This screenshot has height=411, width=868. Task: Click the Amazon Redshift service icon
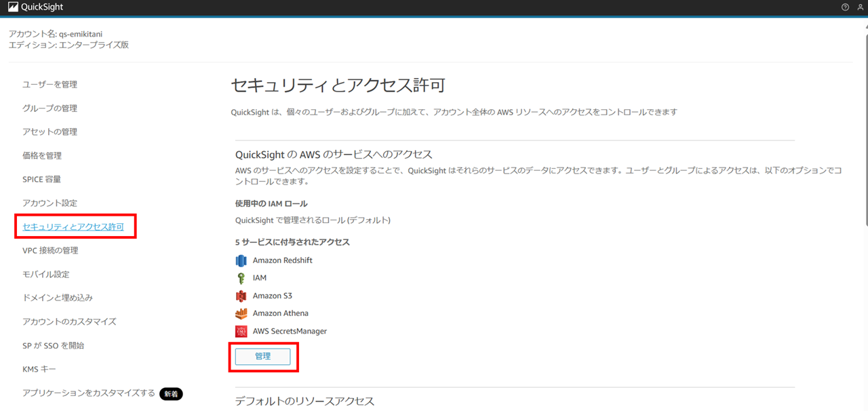tap(241, 260)
